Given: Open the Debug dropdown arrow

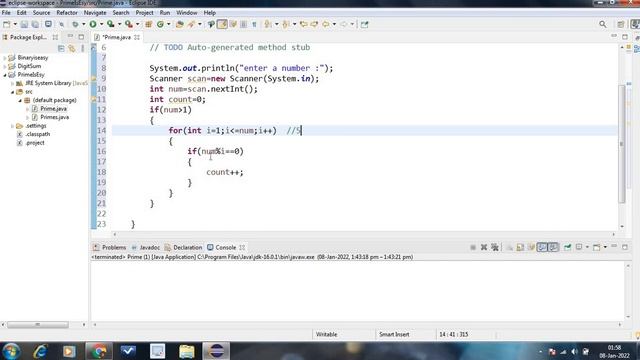Looking at the screenshot, I should [x=84, y=24].
